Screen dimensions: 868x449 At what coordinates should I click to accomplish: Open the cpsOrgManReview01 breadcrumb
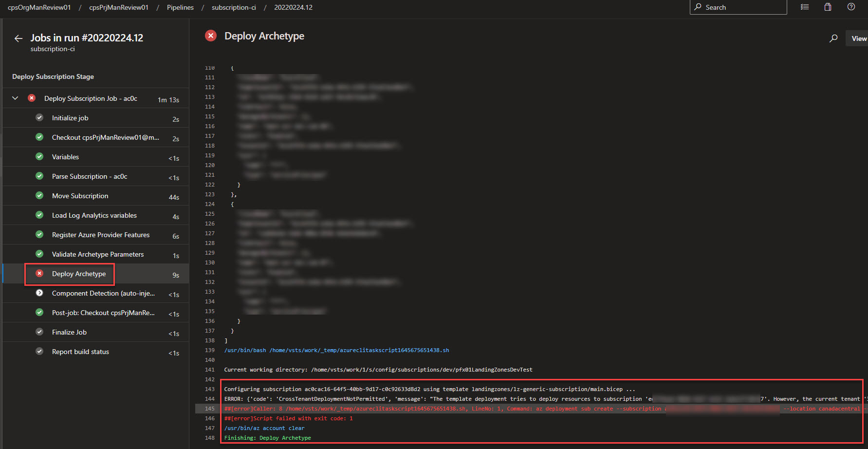point(39,7)
